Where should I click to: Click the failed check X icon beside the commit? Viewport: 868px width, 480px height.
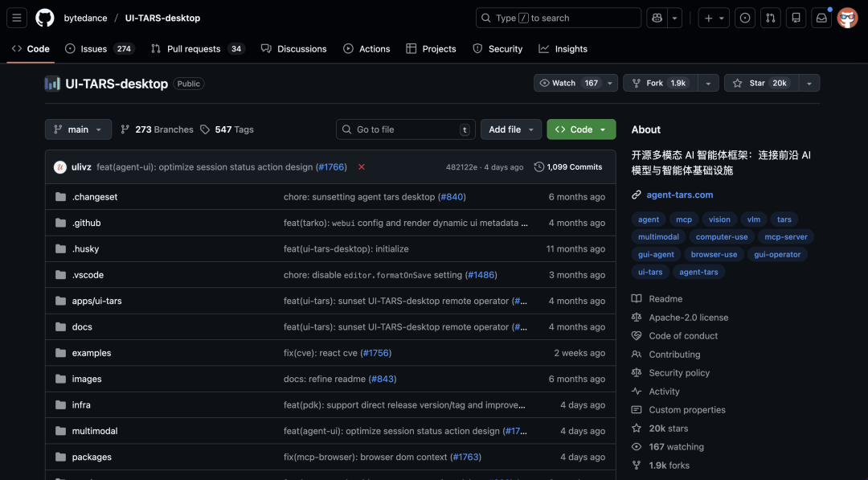pyautogui.click(x=361, y=166)
